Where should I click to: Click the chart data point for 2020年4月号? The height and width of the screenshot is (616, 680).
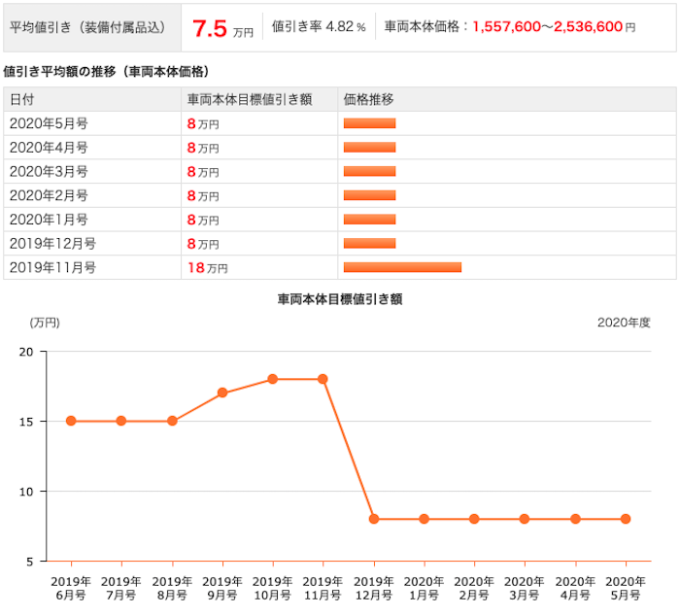[x=575, y=519]
